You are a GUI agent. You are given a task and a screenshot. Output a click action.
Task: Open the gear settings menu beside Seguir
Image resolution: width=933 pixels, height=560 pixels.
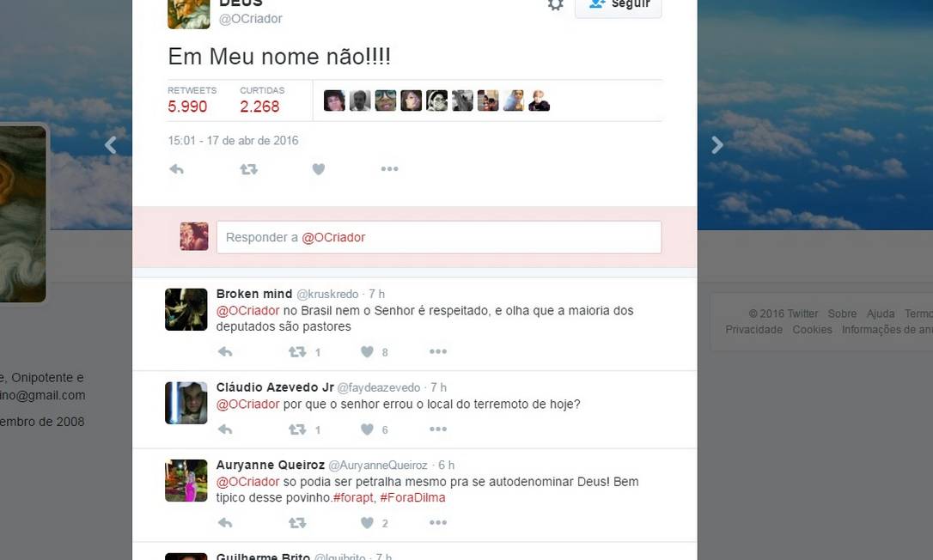pyautogui.click(x=555, y=5)
